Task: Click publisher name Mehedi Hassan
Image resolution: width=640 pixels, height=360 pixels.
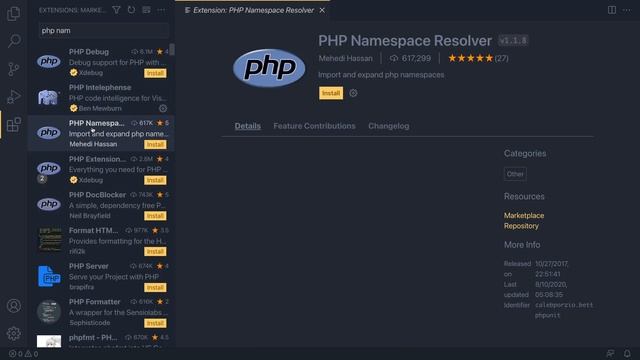Action: pyautogui.click(x=345, y=58)
